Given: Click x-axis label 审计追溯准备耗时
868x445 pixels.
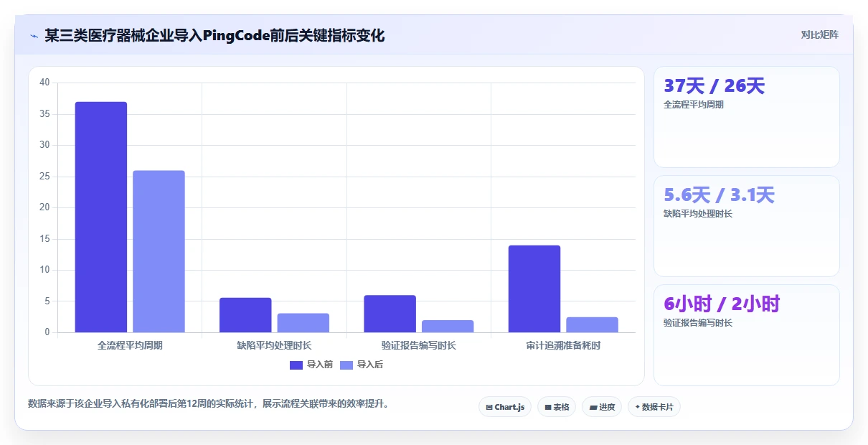Looking at the screenshot, I should [x=563, y=345].
